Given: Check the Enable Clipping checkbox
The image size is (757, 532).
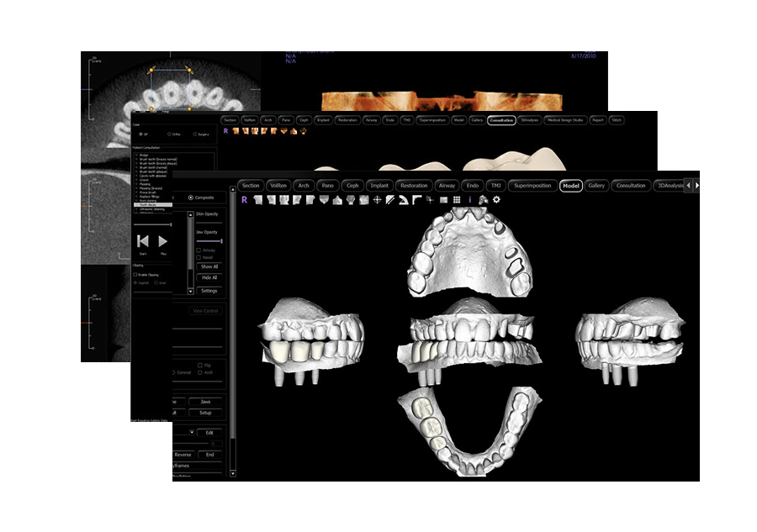Looking at the screenshot, I should [x=135, y=275].
